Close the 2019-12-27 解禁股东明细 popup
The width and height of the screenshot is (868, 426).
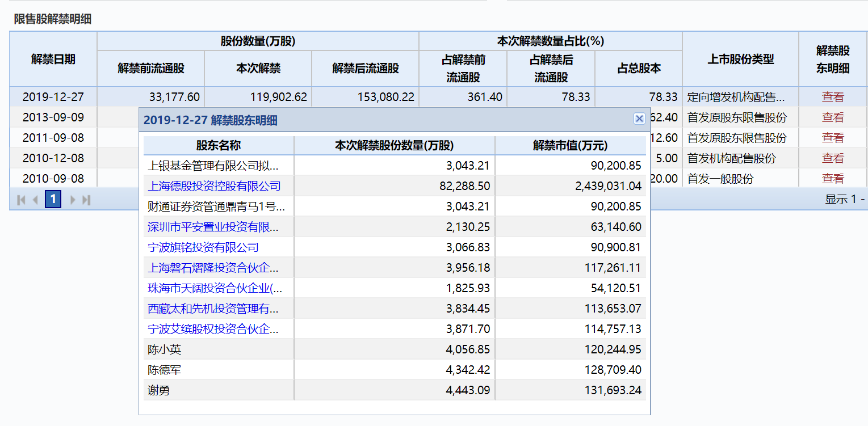[639, 119]
